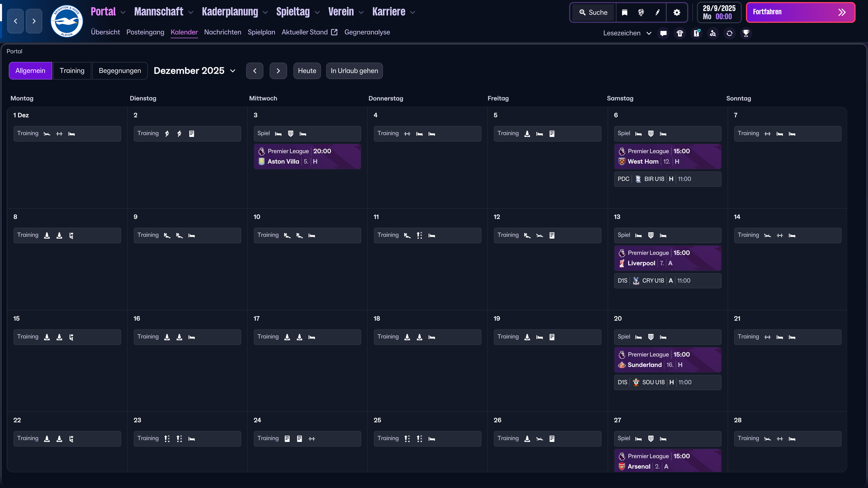Viewport: 868px width, 488px height.
Task: Open the Dezember 2025 month dropdown
Action: (195, 71)
